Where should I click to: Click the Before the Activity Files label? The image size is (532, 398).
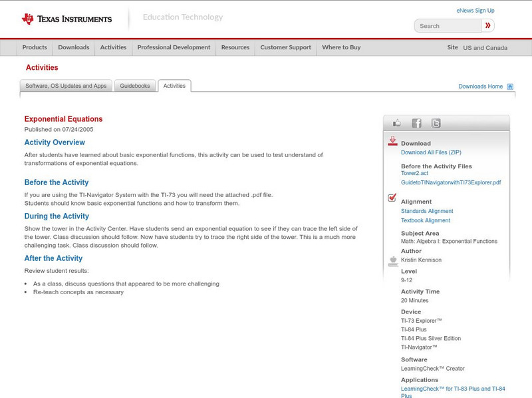coord(436,166)
